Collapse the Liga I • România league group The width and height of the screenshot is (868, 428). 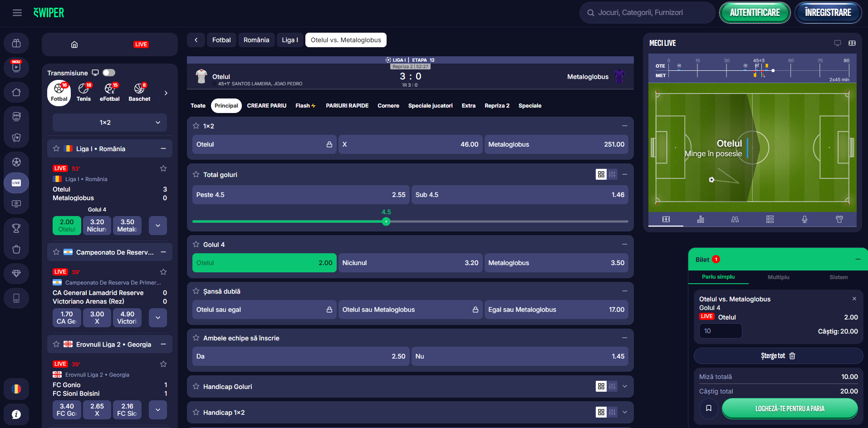pyautogui.click(x=163, y=149)
